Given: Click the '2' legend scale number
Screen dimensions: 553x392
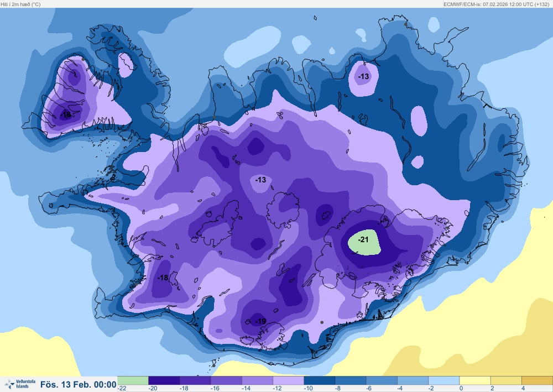Looking at the screenshot, I should [x=492, y=388].
